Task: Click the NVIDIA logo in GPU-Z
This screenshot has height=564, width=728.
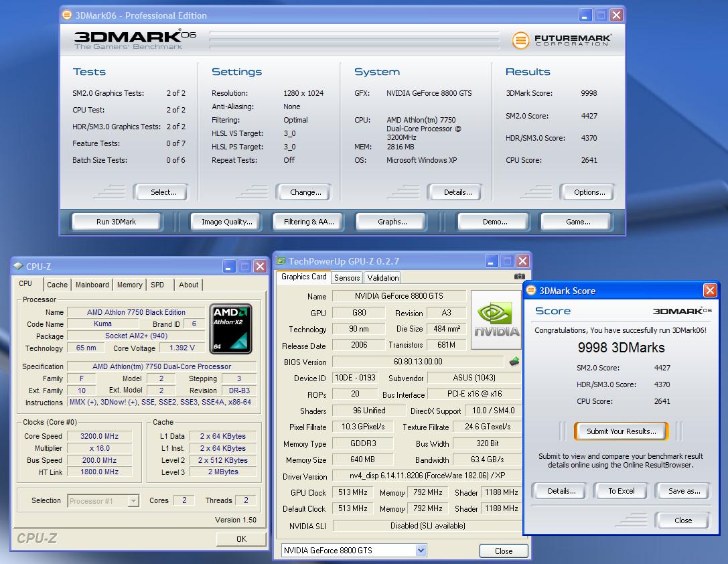Action: pyautogui.click(x=496, y=320)
